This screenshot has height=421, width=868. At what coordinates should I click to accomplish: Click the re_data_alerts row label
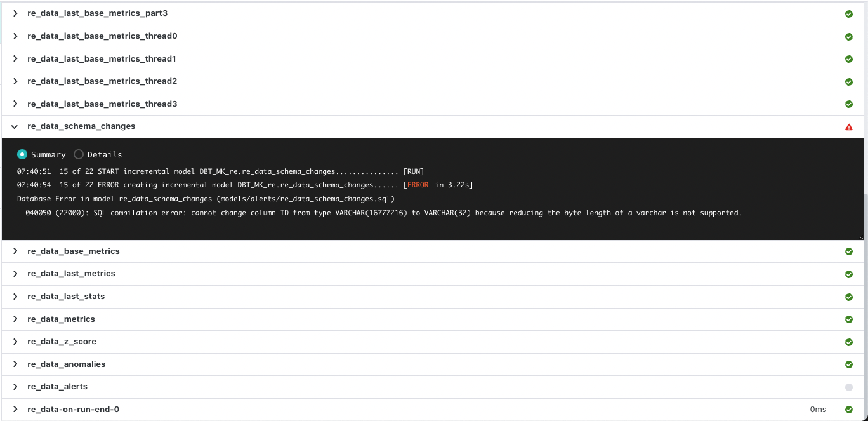click(x=57, y=387)
